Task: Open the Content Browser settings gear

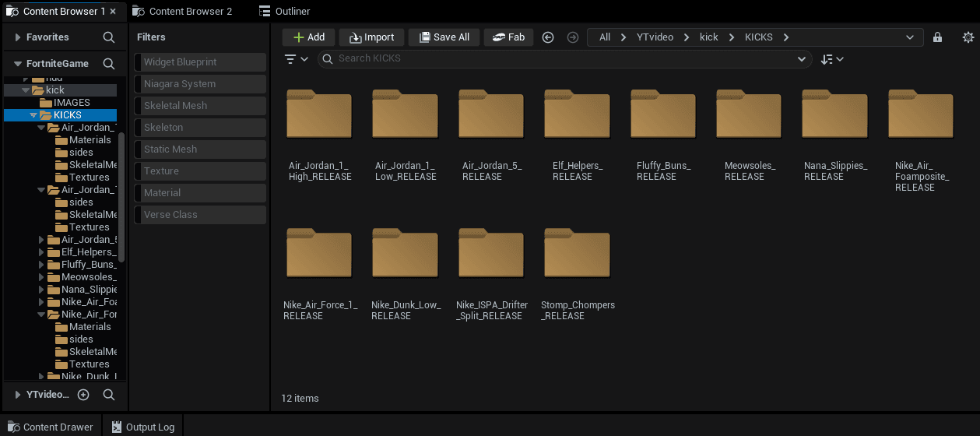Action: (968, 37)
